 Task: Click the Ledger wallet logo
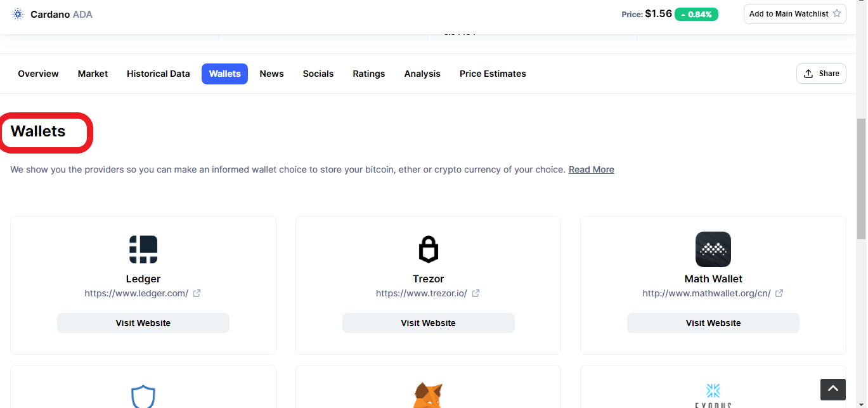point(143,249)
